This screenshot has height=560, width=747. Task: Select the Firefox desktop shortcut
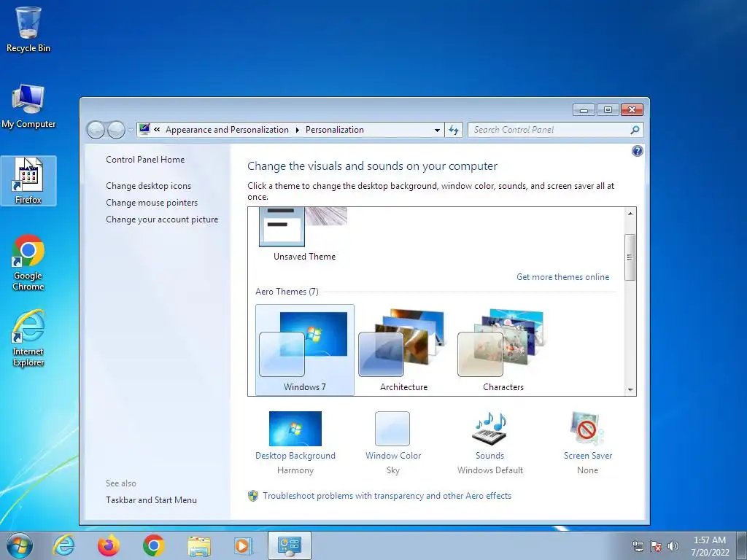click(x=28, y=181)
